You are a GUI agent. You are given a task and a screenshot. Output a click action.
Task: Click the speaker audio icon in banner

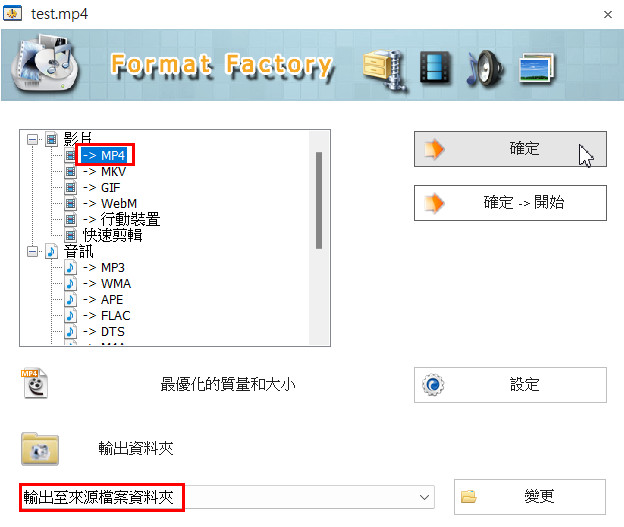pos(484,68)
